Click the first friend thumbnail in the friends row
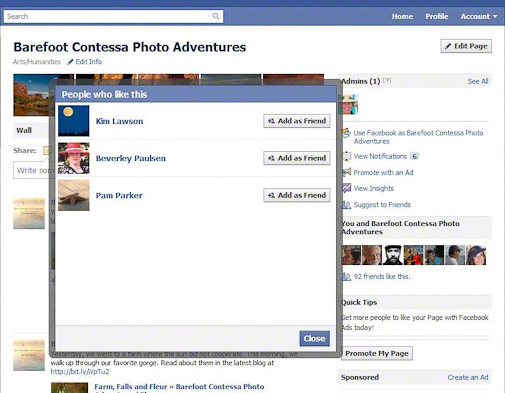The height and width of the screenshot is (393, 505). pyautogui.click(x=351, y=255)
